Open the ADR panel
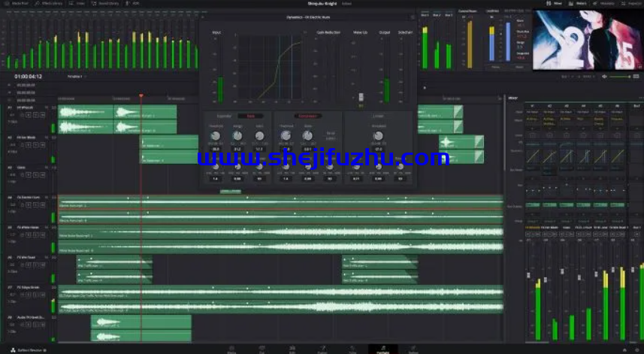This screenshot has height=354, width=644. pyautogui.click(x=133, y=3)
